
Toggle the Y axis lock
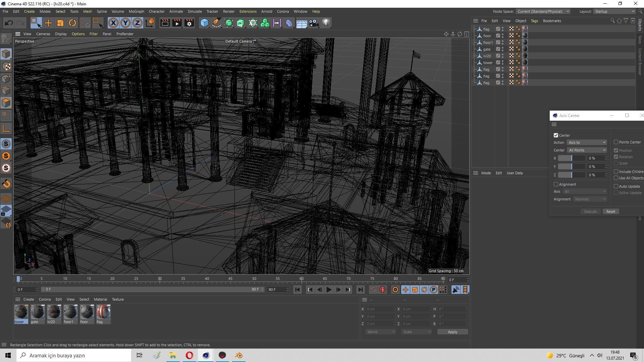(x=125, y=23)
